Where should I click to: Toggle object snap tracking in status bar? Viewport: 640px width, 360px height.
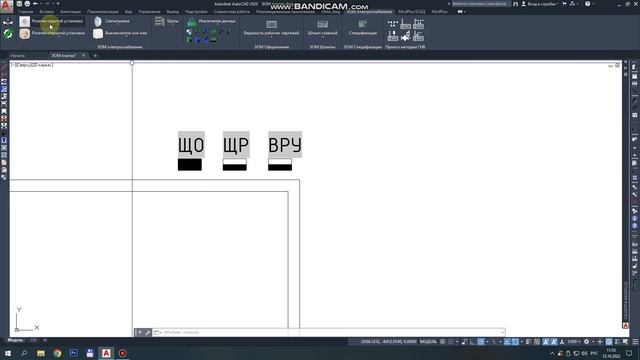(507, 342)
